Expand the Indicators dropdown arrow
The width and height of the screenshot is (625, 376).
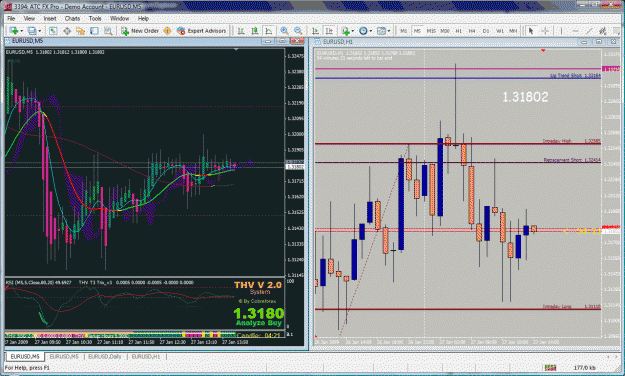point(353,31)
